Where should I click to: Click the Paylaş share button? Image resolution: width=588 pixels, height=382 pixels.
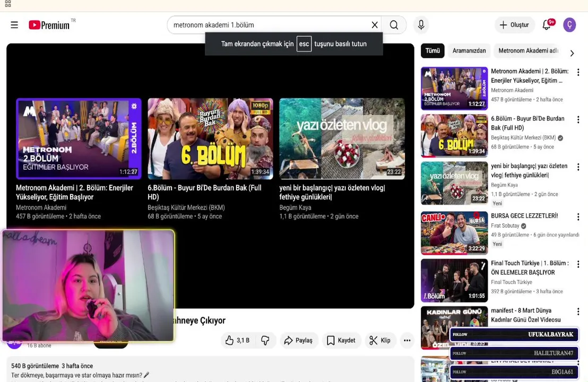click(x=298, y=341)
